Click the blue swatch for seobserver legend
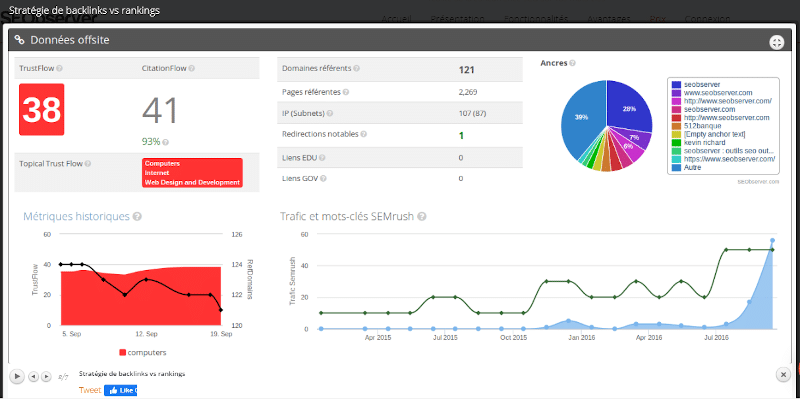800x399 pixels. tap(677, 85)
